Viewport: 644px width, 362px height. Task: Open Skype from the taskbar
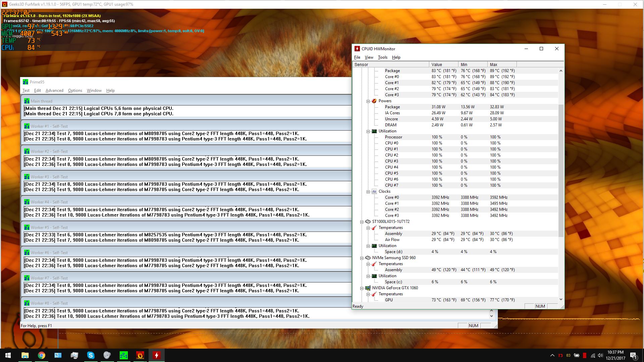point(91,355)
